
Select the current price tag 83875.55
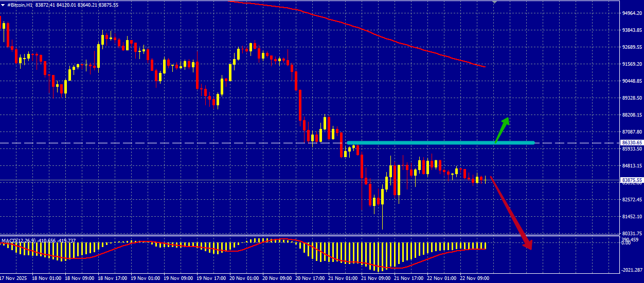tap(632, 180)
